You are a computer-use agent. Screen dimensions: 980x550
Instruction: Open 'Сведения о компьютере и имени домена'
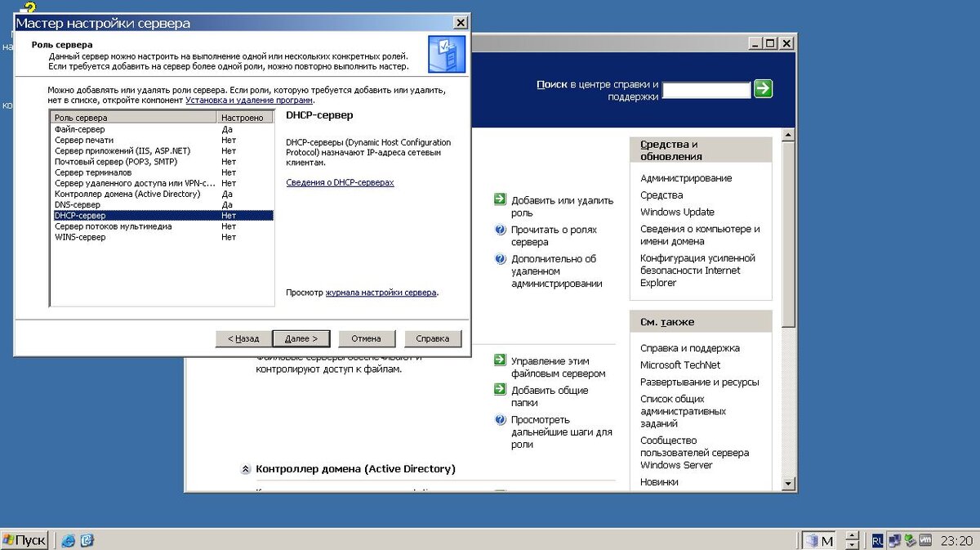[x=700, y=235]
